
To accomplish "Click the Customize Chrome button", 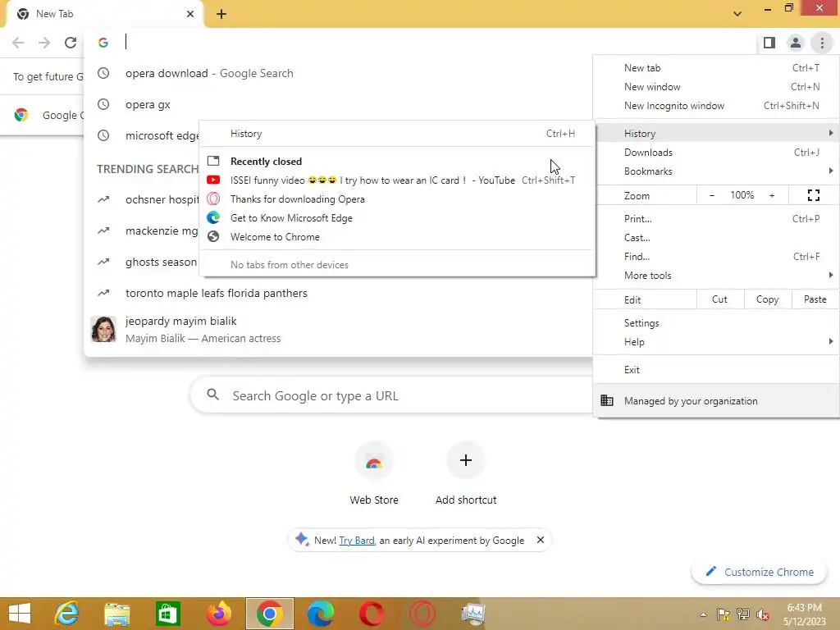I will [760, 572].
